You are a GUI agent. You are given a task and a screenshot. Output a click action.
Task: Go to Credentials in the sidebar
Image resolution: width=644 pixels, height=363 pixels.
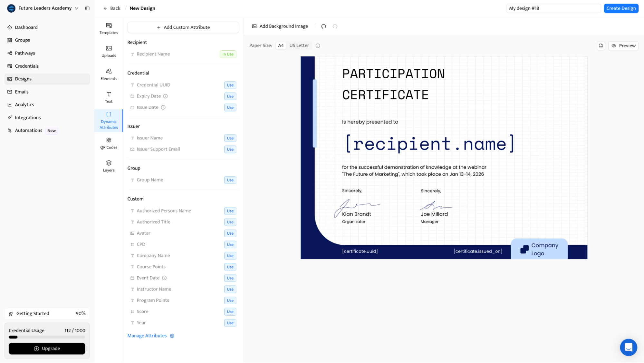click(x=27, y=66)
